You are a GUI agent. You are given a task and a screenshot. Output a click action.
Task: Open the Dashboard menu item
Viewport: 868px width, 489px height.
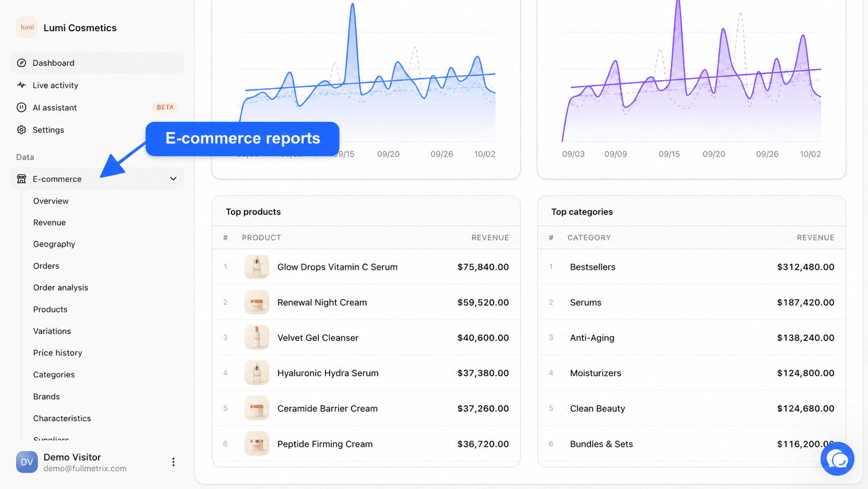pos(97,63)
